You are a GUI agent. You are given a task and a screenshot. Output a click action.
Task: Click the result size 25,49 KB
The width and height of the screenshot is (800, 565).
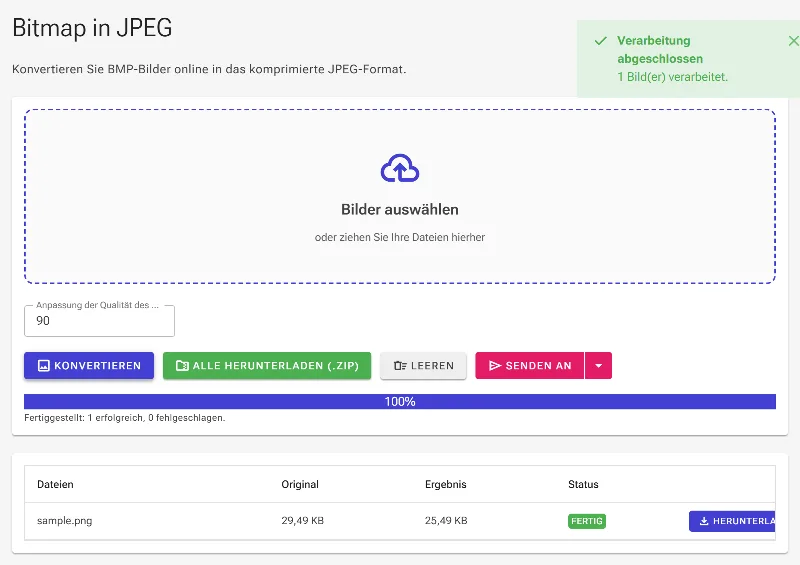point(446,521)
